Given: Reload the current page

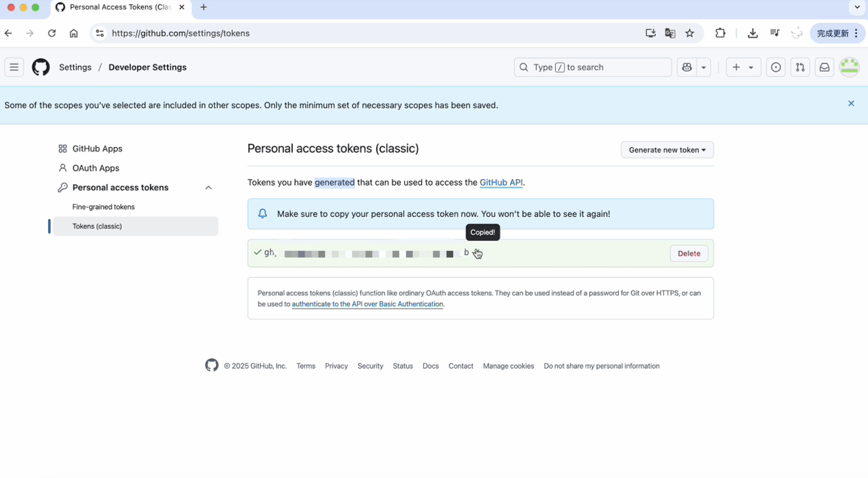Looking at the screenshot, I should 52,33.
